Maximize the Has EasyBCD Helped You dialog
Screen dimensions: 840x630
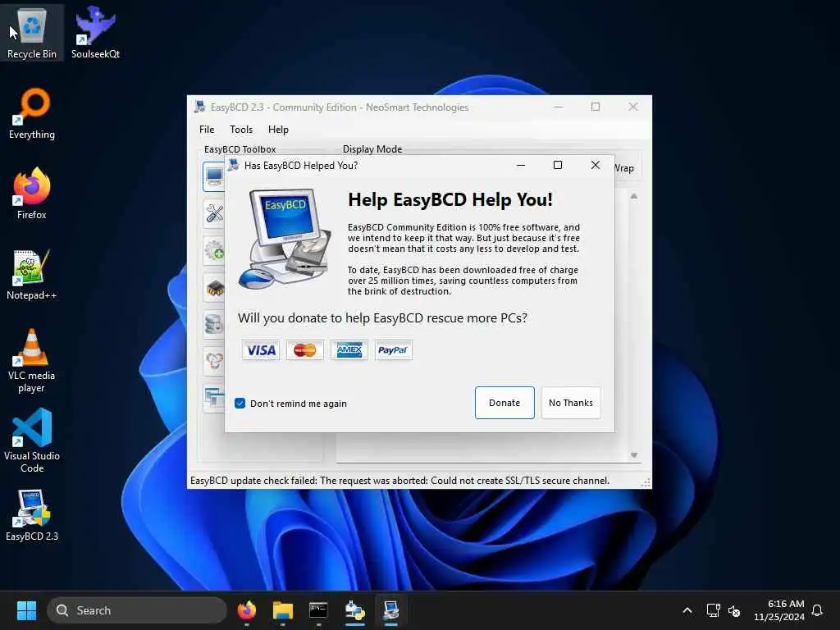[558, 165]
